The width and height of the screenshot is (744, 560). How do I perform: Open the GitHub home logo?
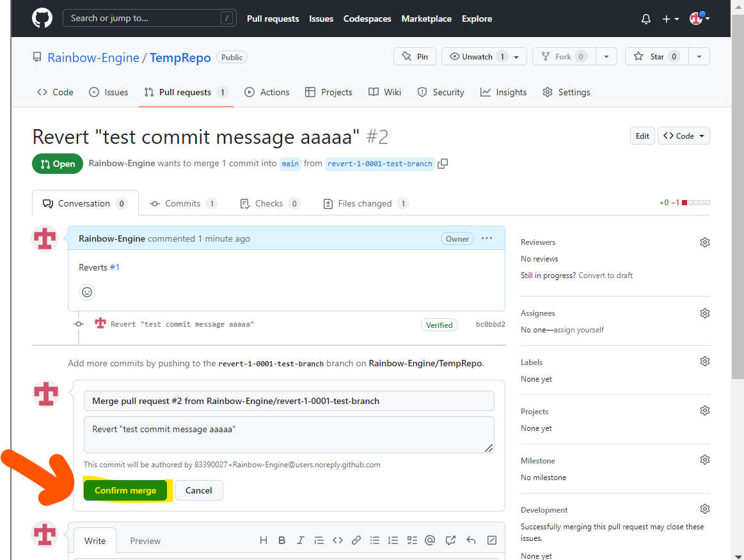pos(42,19)
